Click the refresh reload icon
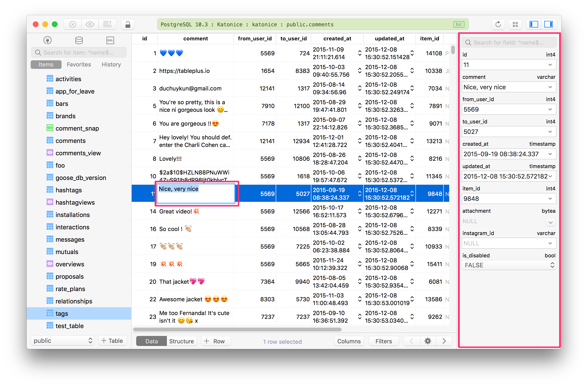The image size is (588, 387). click(498, 24)
